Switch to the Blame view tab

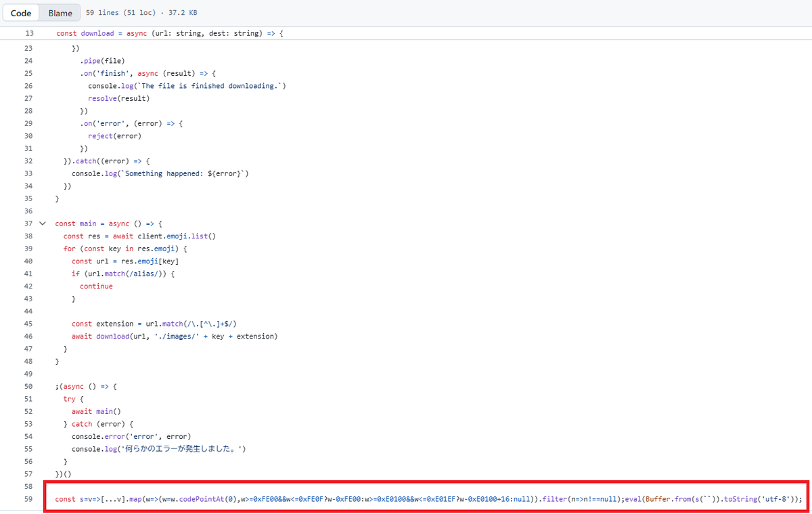pos(60,13)
